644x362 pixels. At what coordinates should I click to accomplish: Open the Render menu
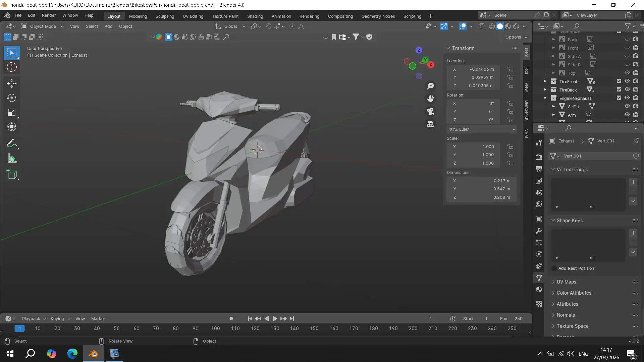pos(49,15)
